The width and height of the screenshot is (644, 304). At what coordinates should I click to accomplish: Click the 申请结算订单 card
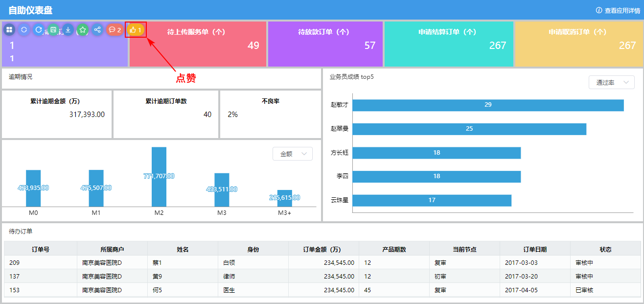pyautogui.click(x=449, y=44)
